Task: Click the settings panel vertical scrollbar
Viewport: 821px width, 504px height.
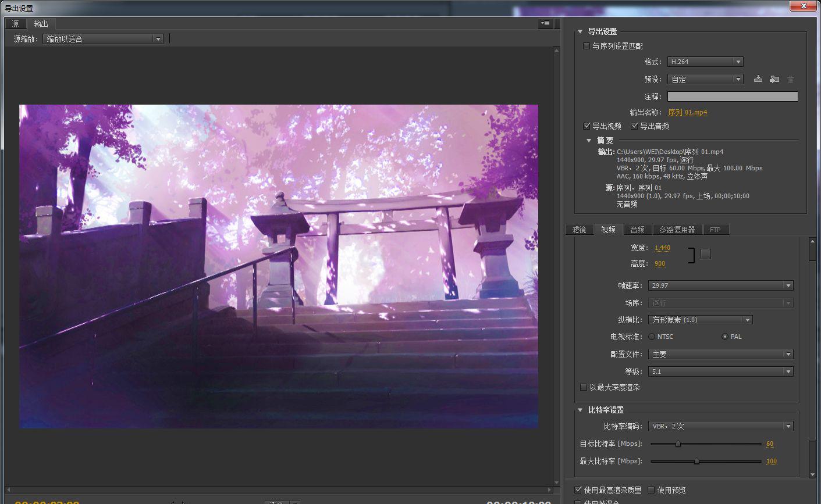Action: 813,358
